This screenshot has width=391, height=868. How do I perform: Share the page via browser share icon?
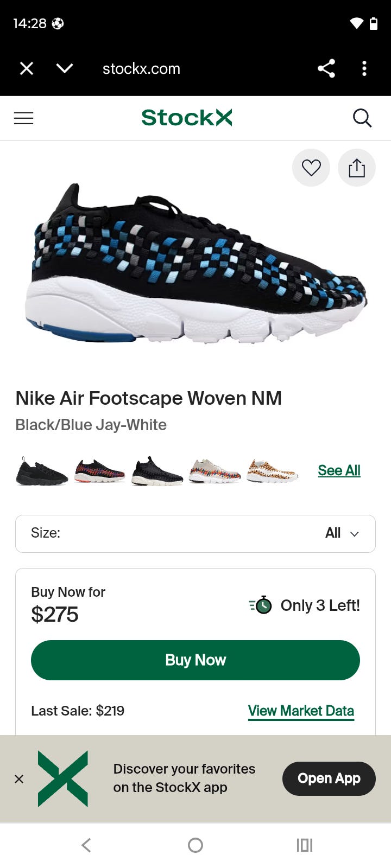pyautogui.click(x=326, y=68)
